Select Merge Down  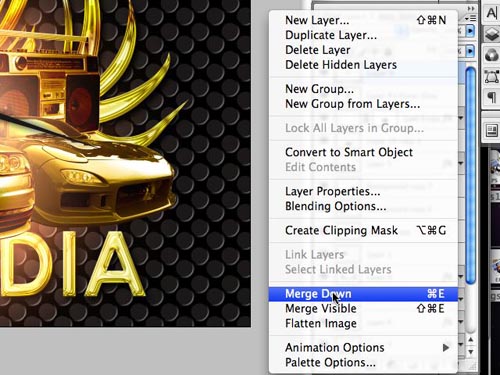coord(363,294)
